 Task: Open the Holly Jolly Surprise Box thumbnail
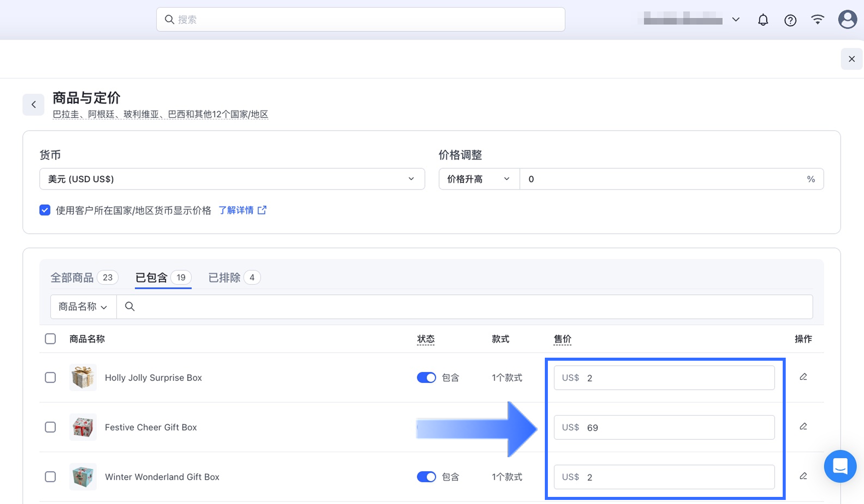(83, 377)
